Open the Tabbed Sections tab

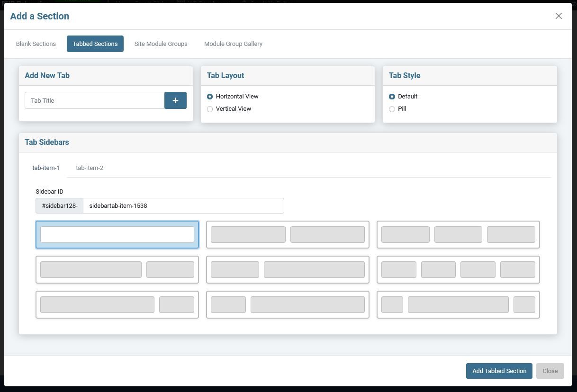[95, 44]
